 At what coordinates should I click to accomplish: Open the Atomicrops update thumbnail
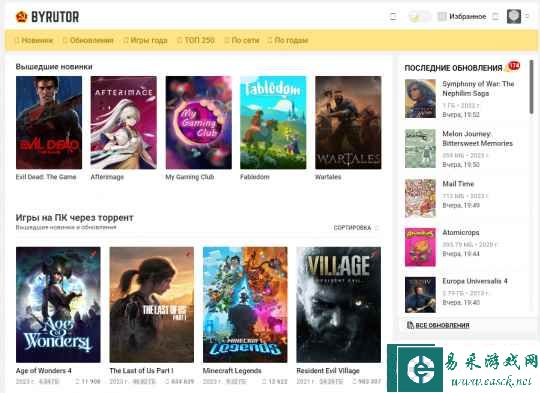tap(420, 247)
